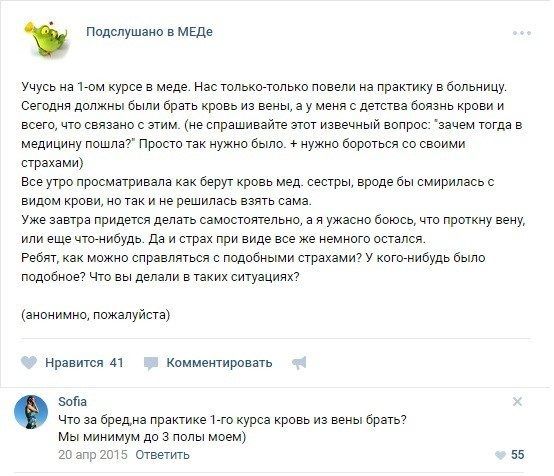Click the post's main text body

coord(273,182)
